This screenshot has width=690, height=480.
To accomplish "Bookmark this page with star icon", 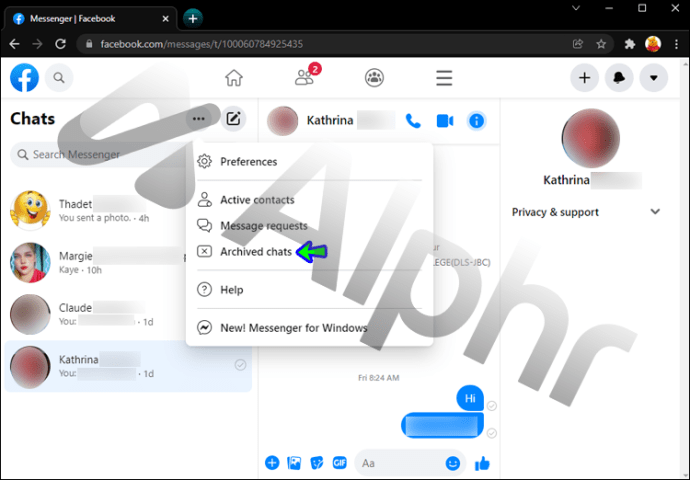I will pyautogui.click(x=601, y=44).
